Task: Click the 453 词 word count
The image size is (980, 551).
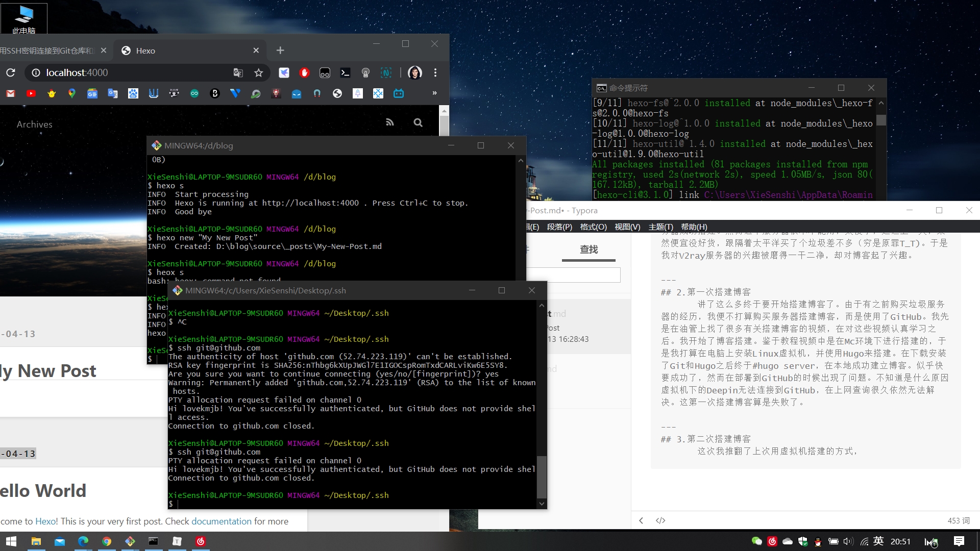Action: (x=959, y=520)
